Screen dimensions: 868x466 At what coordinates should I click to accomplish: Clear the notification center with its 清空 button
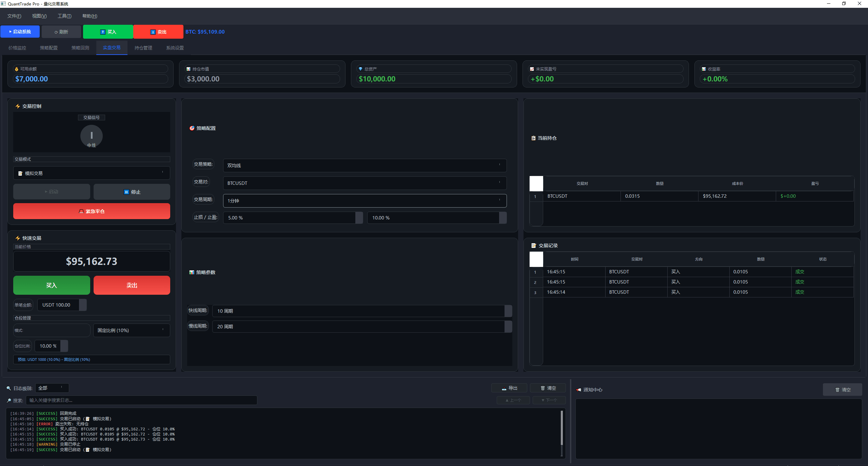pos(842,390)
